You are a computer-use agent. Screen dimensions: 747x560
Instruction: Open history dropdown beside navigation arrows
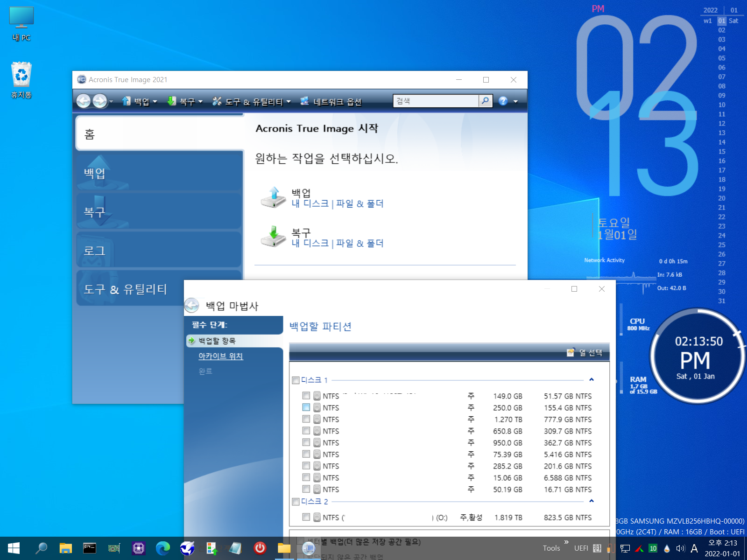[111, 101]
